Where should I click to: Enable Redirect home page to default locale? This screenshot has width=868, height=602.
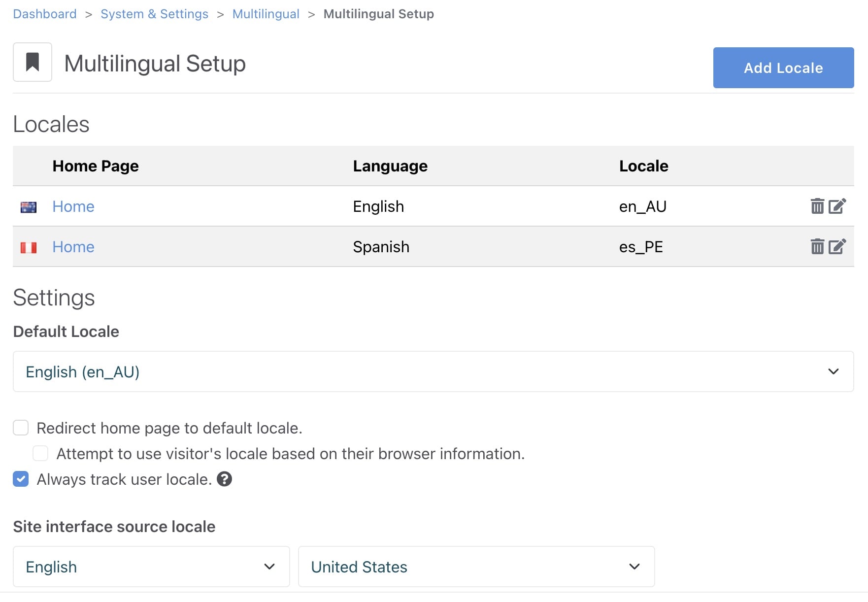[21, 428]
